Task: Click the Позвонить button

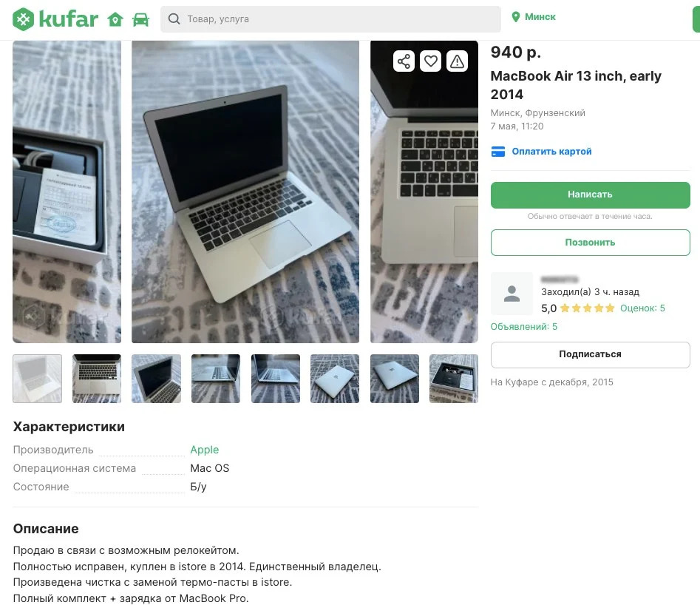Action: [590, 243]
